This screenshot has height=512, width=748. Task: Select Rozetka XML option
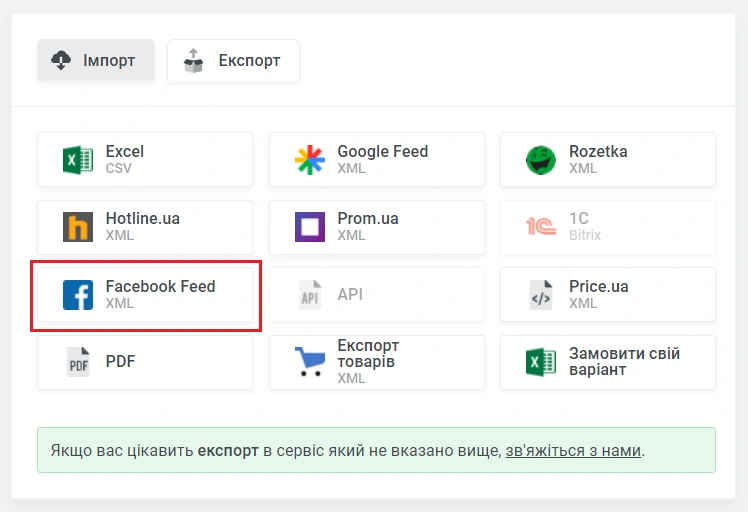(607, 160)
